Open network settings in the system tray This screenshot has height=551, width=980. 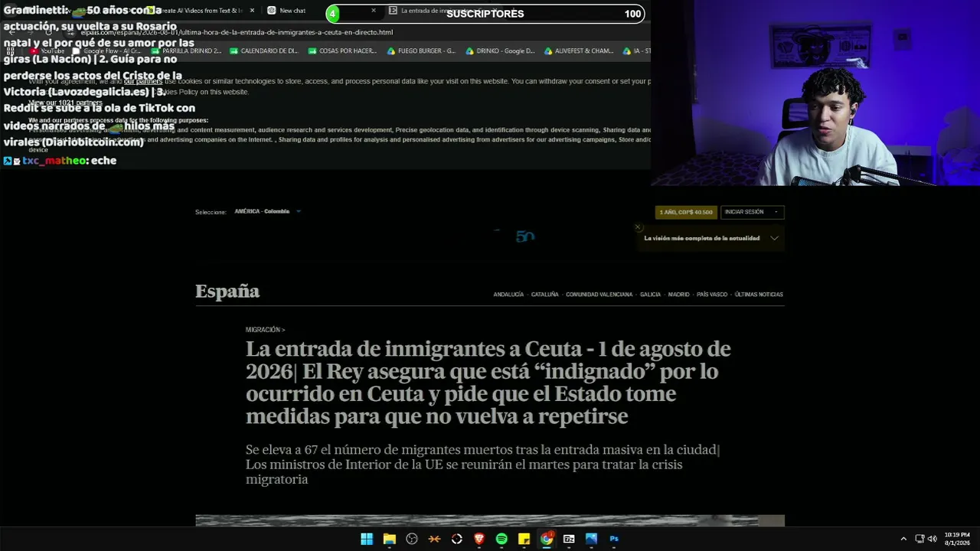(x=920, y=539)
